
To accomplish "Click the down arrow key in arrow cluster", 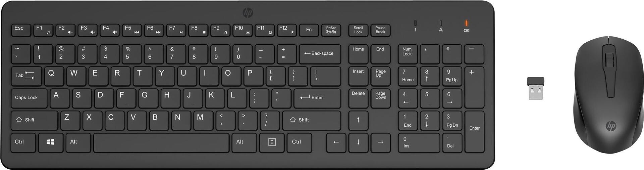I will (x=358, y=143).
